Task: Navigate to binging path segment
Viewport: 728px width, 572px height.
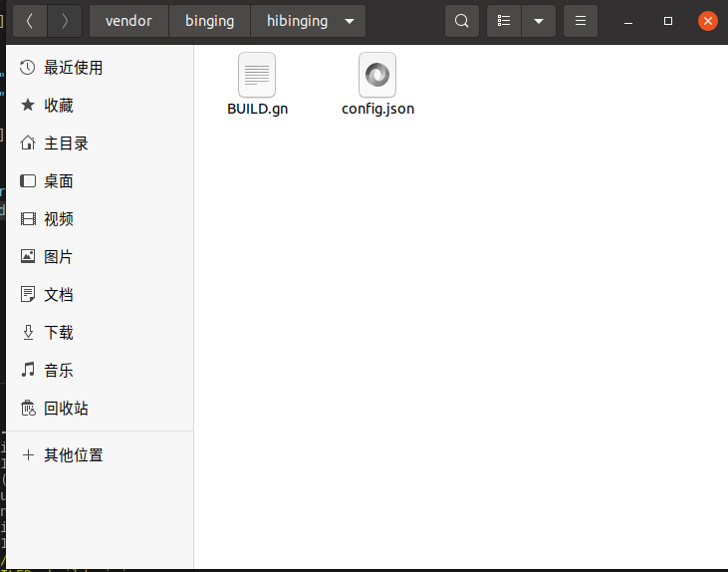Action: (x=209, y=21)
